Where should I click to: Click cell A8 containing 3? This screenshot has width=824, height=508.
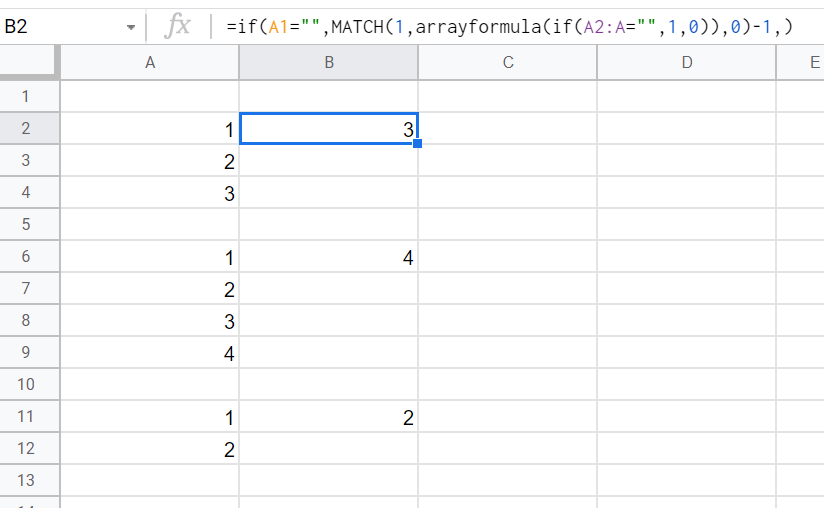tap(150, 320)
